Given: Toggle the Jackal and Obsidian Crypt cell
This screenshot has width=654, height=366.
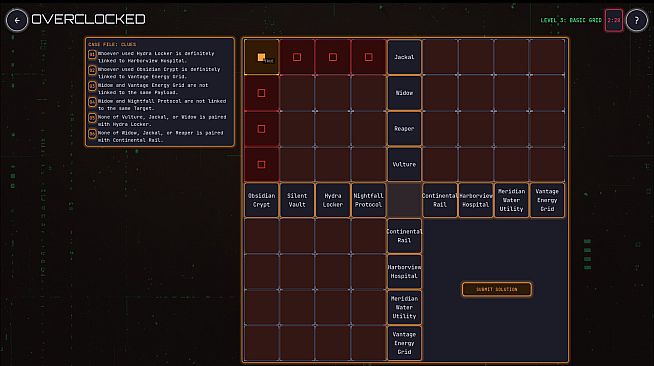Looking at the screenshot, I should [262, 57].
